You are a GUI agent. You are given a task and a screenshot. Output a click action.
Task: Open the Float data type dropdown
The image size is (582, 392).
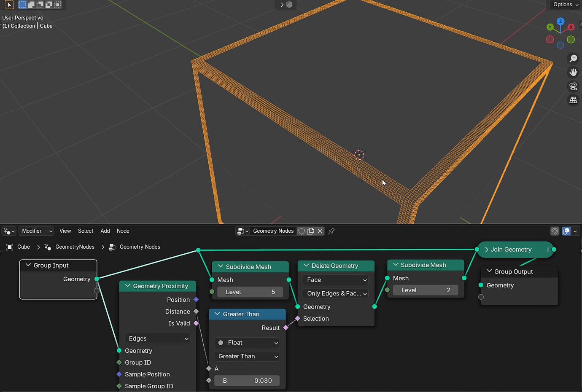click(247, 343)
